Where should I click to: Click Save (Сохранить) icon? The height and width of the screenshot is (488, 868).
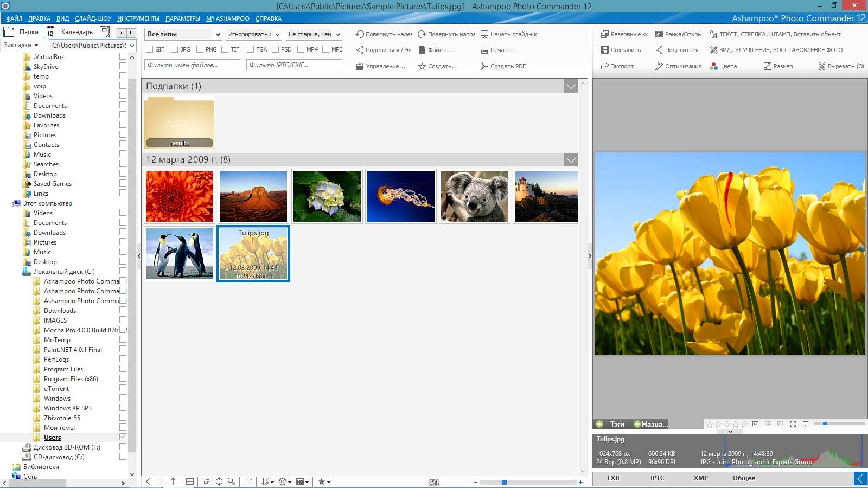click(605, 50)
